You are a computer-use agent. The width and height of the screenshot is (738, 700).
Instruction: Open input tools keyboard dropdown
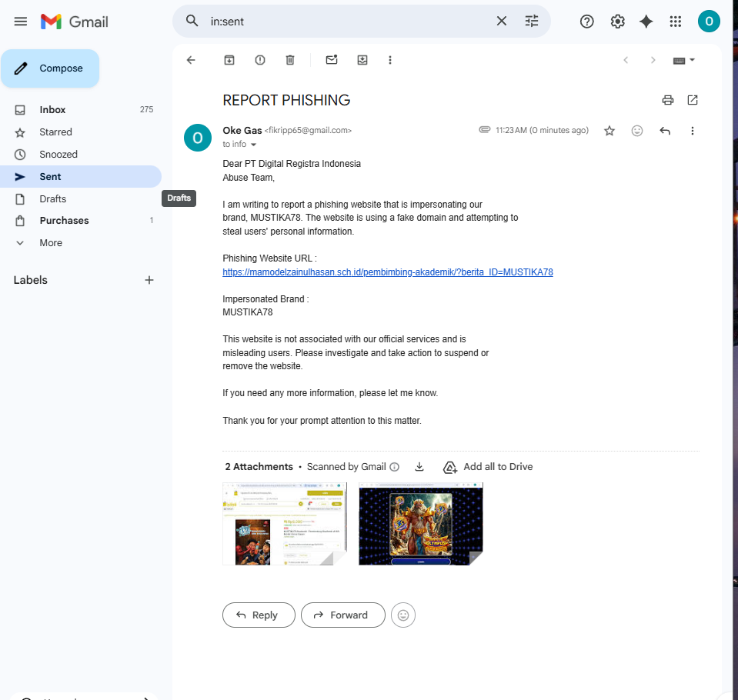(x=684, y=60)
